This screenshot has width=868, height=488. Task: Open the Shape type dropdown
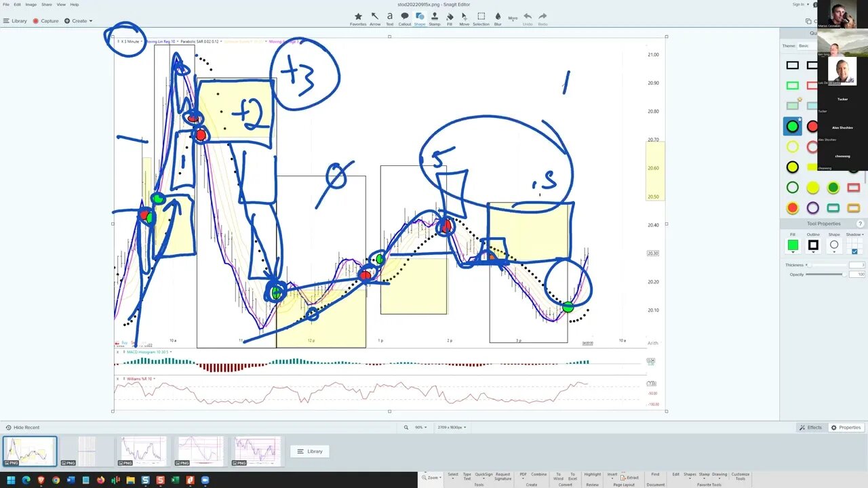[834, 245]
